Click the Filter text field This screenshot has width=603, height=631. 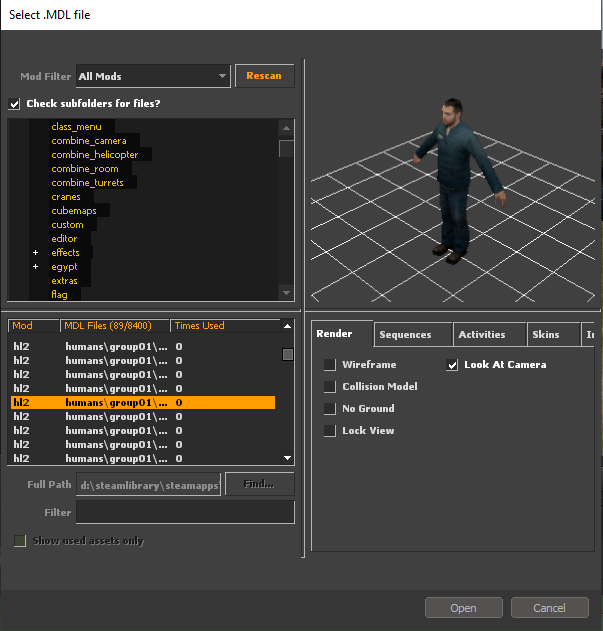pos(185,512)
